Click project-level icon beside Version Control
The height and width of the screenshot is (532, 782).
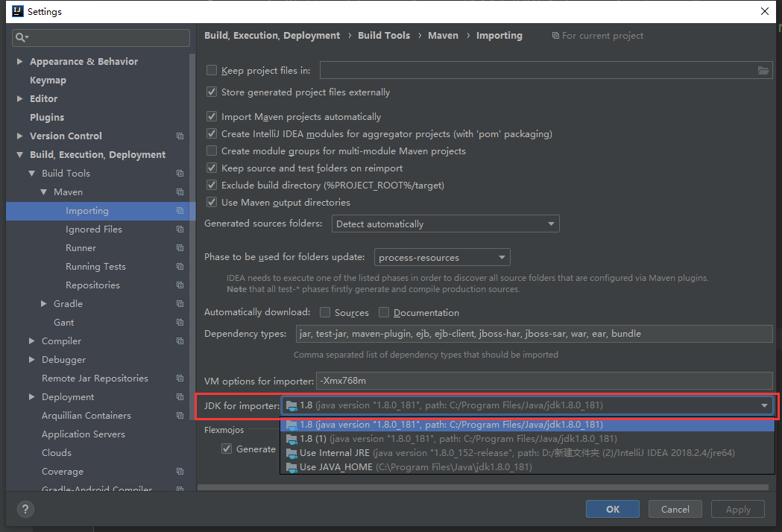(x=180, y=136)
